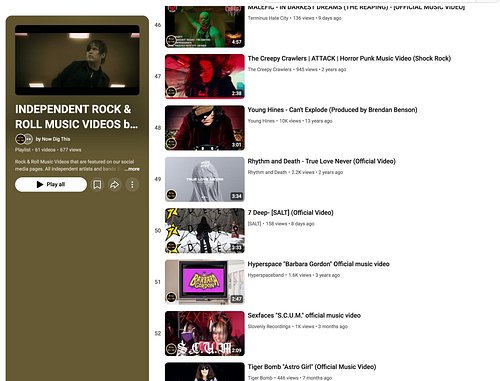The width and height of the screenshot is (500, 381).
Task: Open Young Hines Can't Explode video title
Action: [332, 110]
